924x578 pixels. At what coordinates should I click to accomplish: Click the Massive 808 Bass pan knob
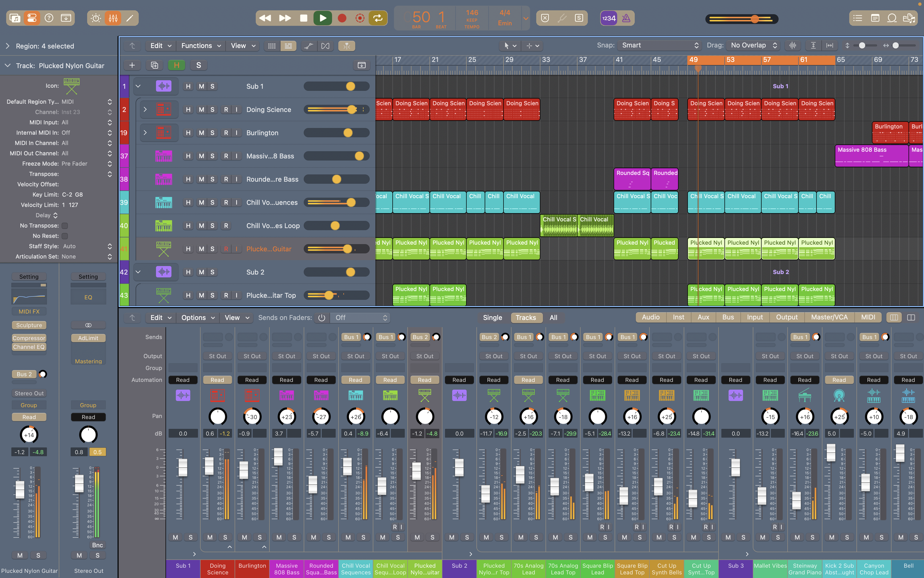[x=286, y=417]
